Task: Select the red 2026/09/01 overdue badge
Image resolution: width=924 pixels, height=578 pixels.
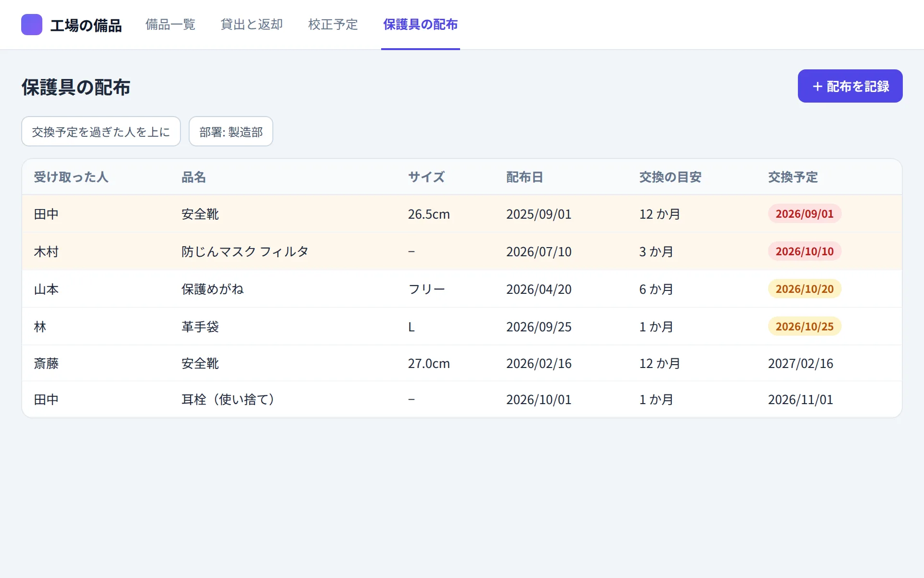Action: coord(805,214)
